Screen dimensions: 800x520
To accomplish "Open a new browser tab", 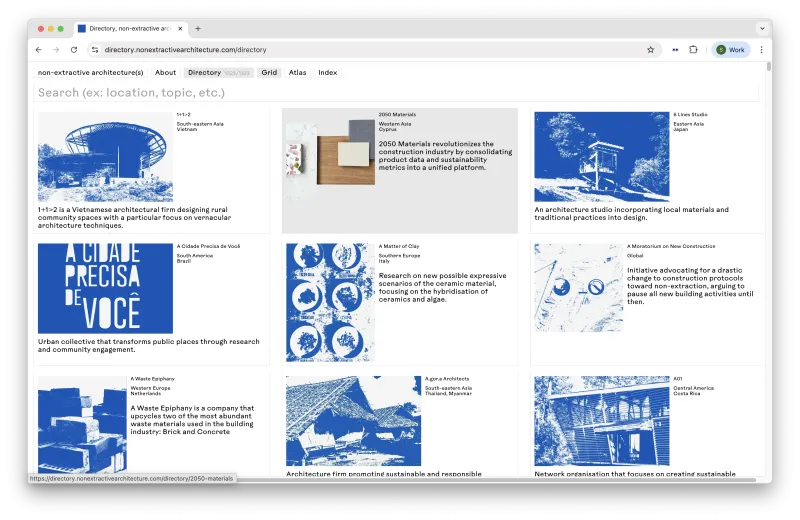I will (198, 29).
